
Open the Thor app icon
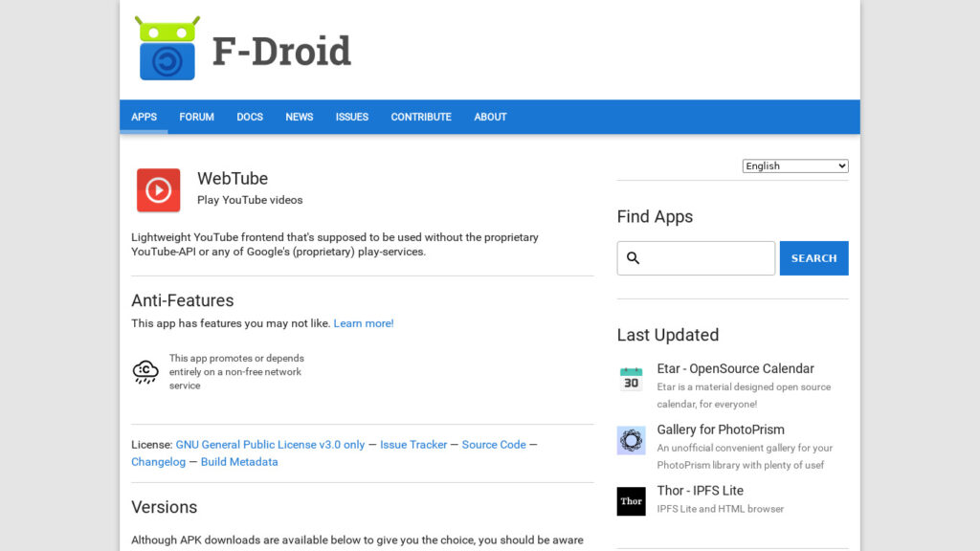pyautogui.click(x=632, y=501)
